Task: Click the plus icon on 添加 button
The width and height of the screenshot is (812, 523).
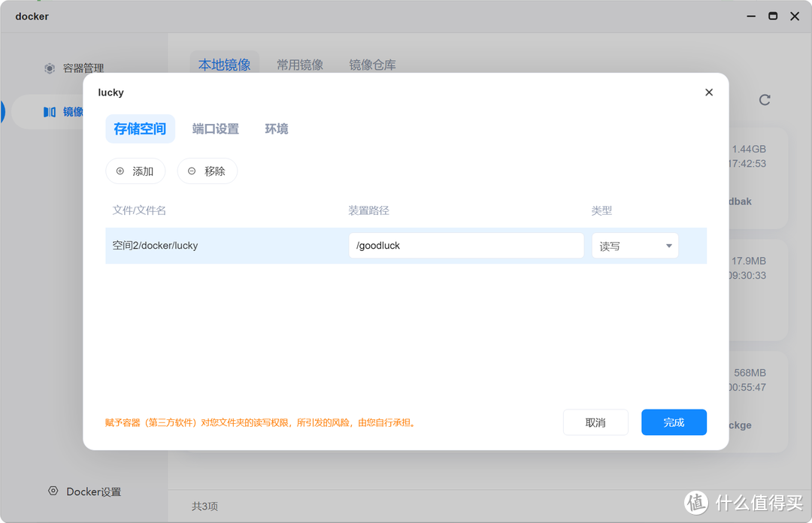Action: pos(120,171)
